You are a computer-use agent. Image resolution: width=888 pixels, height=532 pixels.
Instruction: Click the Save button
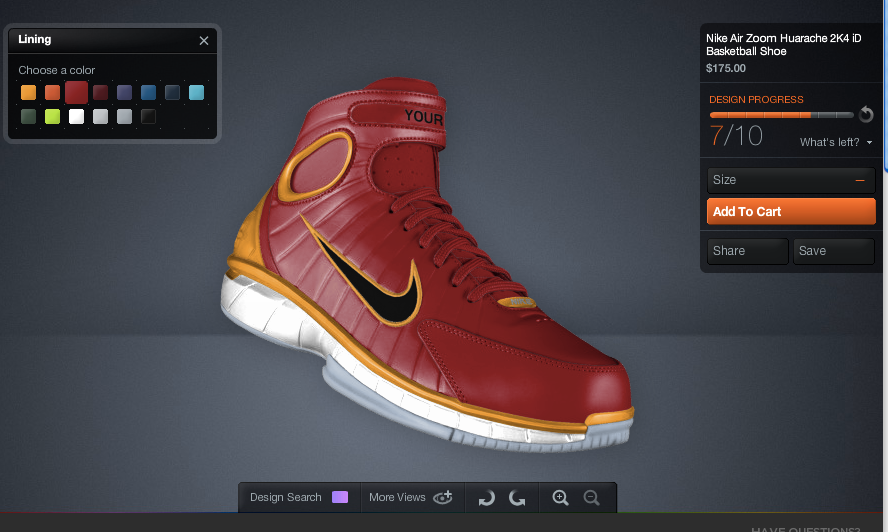pos(834,251)
